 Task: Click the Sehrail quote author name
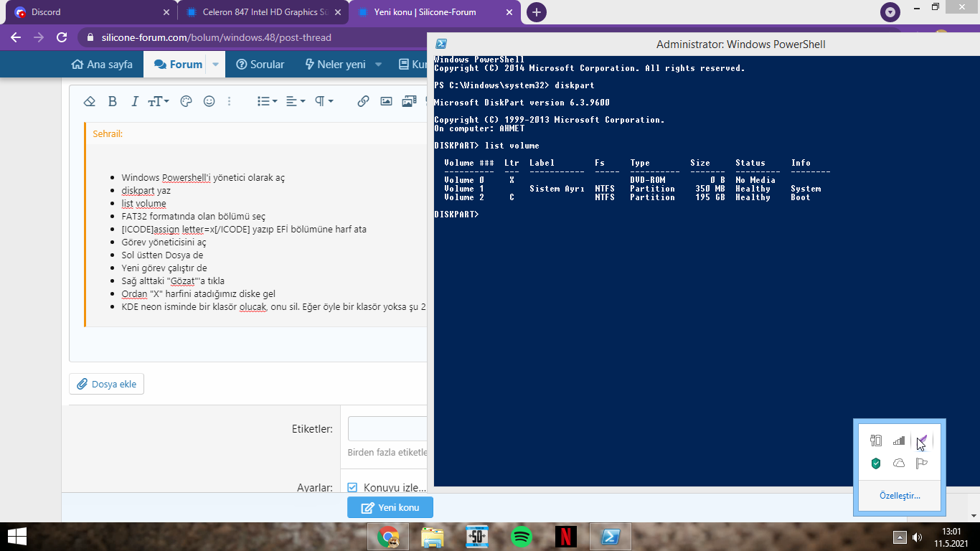[108, 133]
